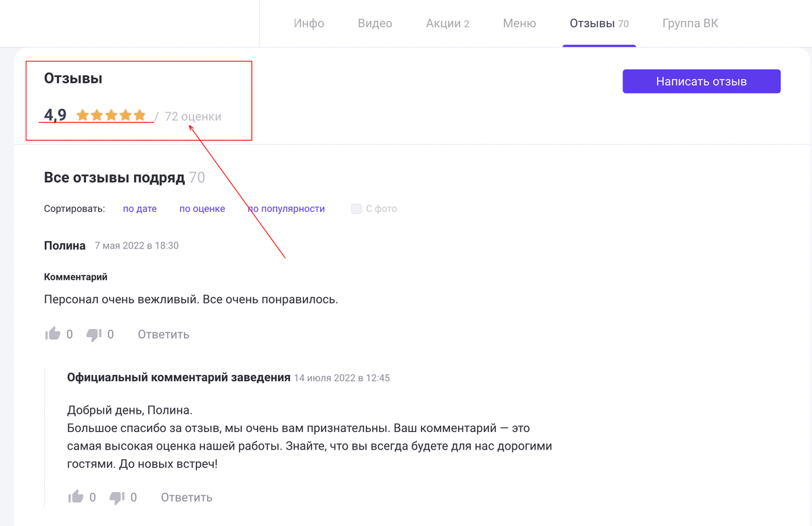Click the 72 оценки count
Viewport: 812px width, 526px height.
pos(191,116)
